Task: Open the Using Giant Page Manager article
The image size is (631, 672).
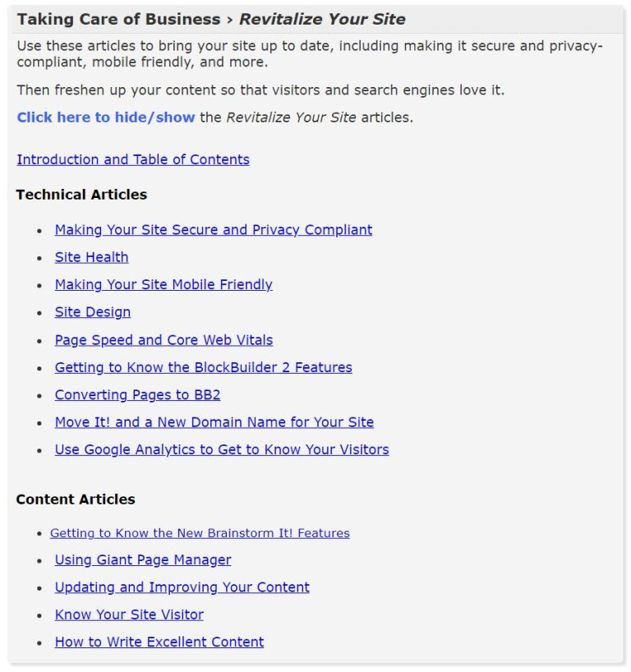Action: 143,559
